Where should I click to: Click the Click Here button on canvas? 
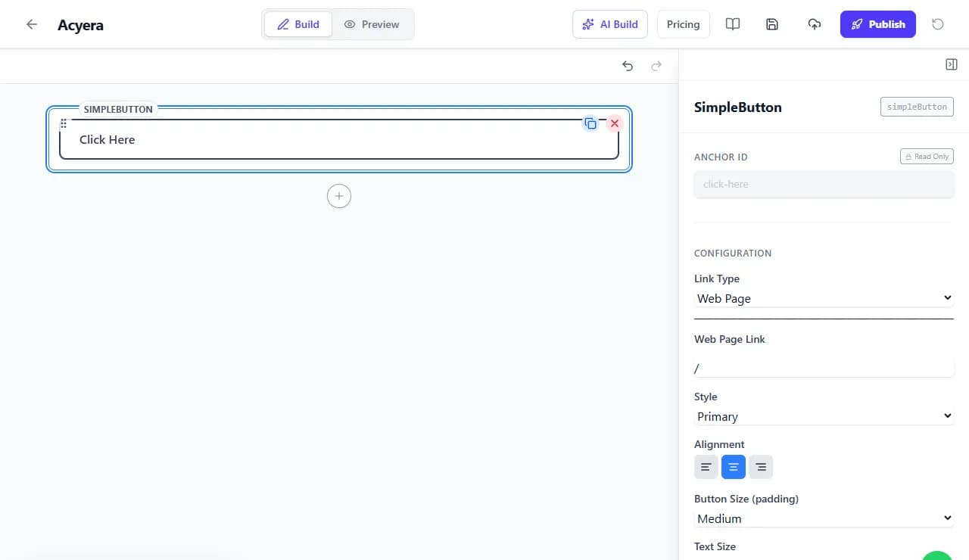[339, 139]
